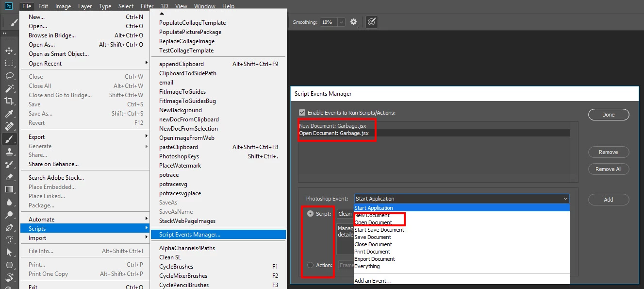Select the Action radio button
Screen dimensions: 644x289
(x=311, y=265)
